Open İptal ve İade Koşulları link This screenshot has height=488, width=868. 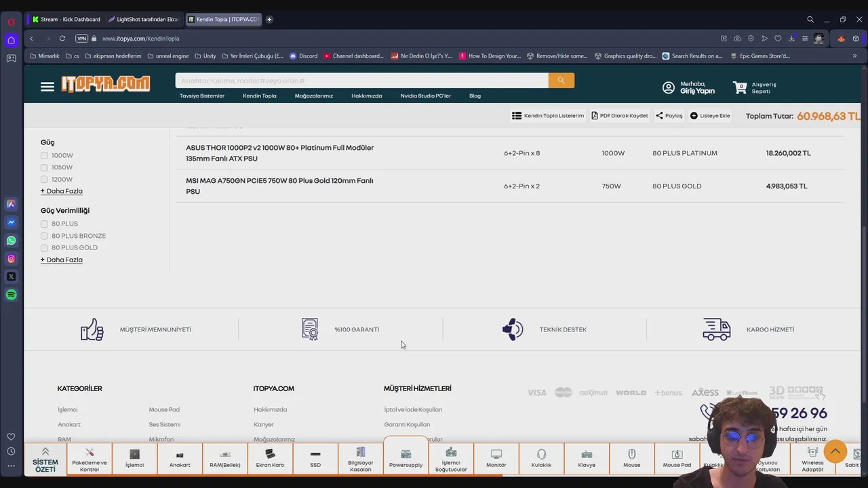(x=413, y=409)
